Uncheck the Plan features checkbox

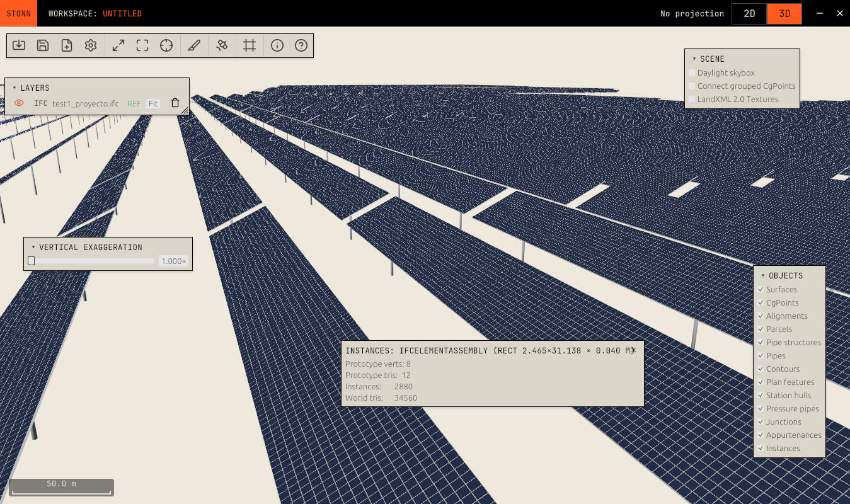(x=761, y=382)
